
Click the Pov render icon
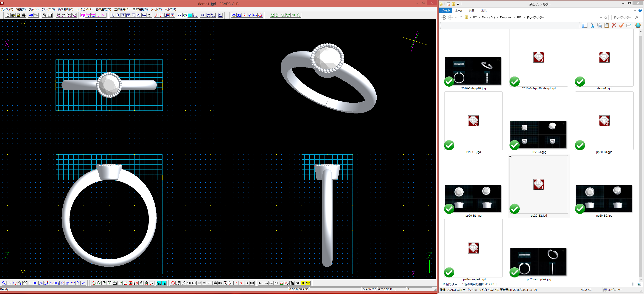(98, 15)
